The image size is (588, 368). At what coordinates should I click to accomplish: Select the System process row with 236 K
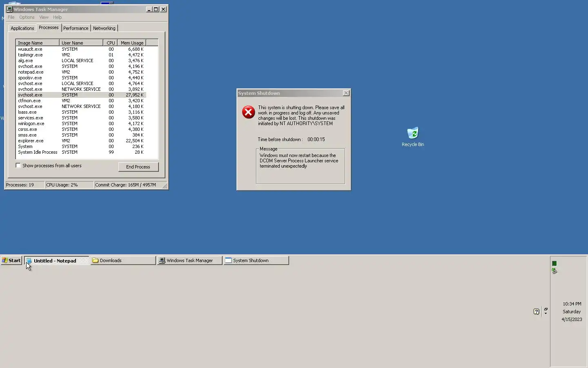(81, 146)
